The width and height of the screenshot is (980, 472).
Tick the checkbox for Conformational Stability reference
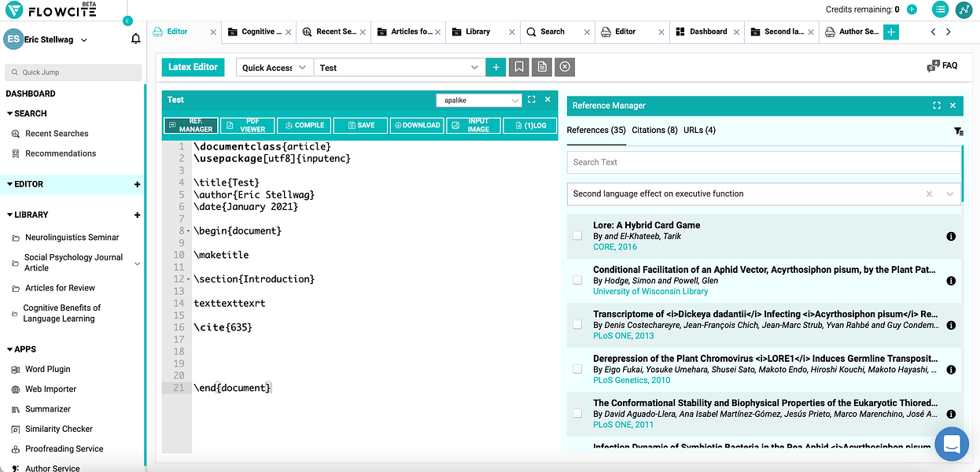coord(577,413)
